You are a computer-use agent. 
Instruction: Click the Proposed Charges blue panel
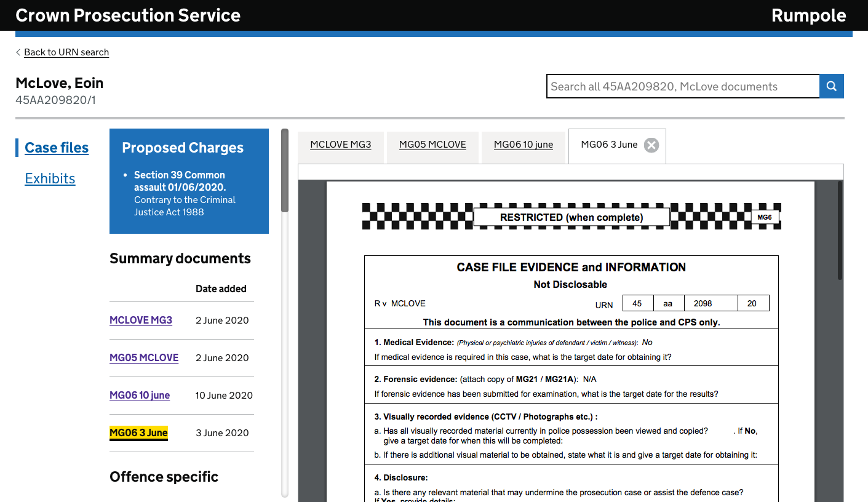pos(189,181)
